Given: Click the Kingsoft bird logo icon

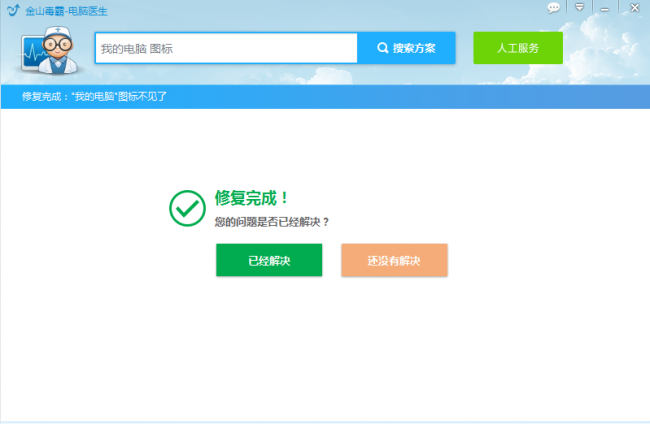Looking at the screenshot, I should 13,10.
